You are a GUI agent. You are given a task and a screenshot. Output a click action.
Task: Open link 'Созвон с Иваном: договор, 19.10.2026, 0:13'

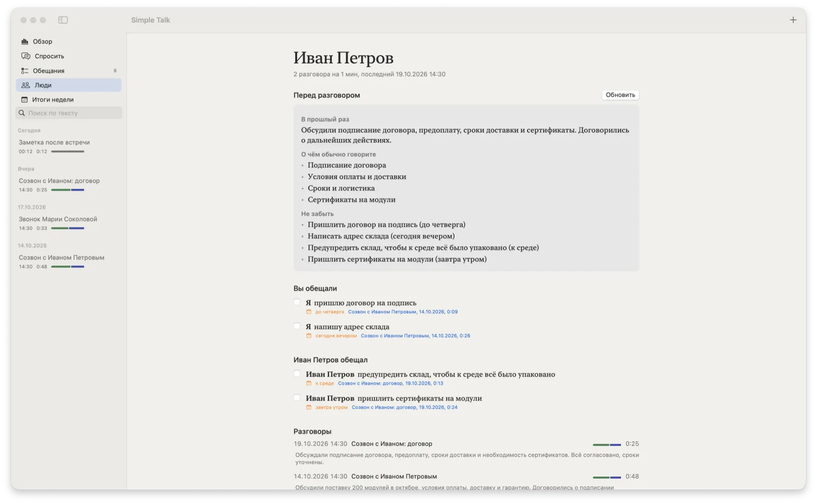(x=391, y=383)
